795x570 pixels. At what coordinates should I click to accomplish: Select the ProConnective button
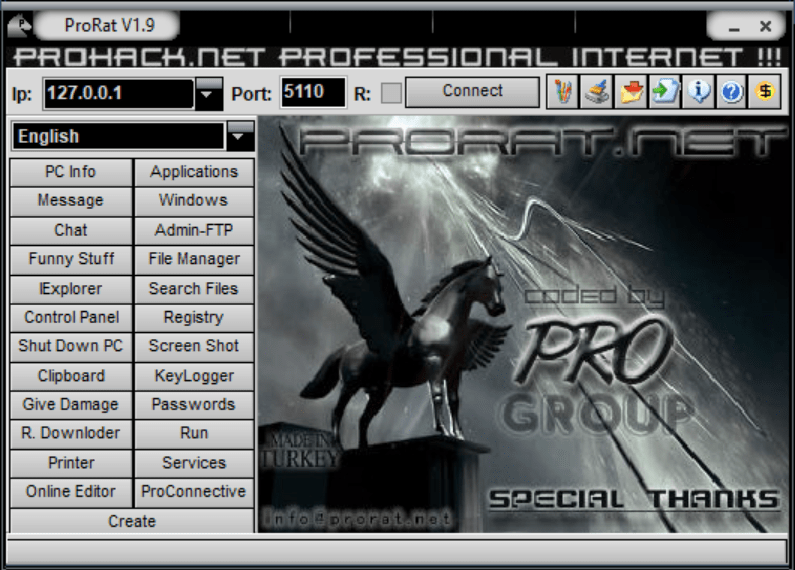194,492
